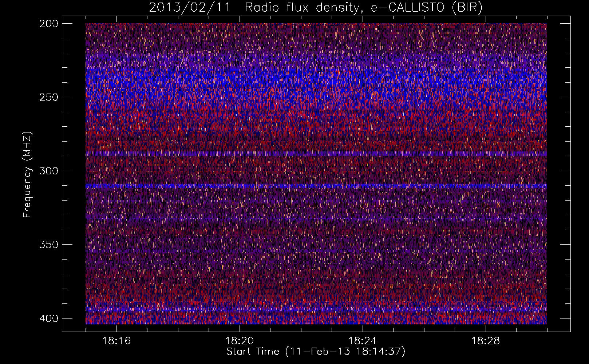Click the 18:20 time tick label

(240, 341)
